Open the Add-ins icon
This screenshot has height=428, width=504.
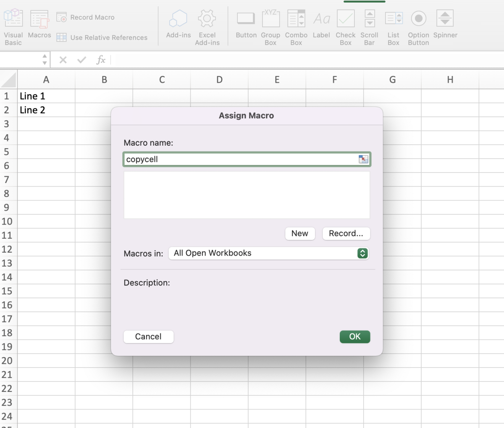click(x=178, y=19)
